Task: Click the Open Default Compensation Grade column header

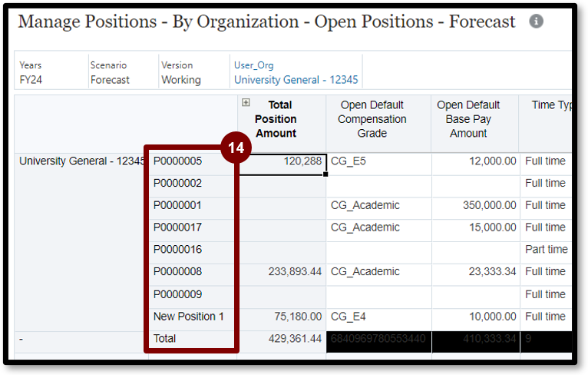Action: [x=372, y=119]
